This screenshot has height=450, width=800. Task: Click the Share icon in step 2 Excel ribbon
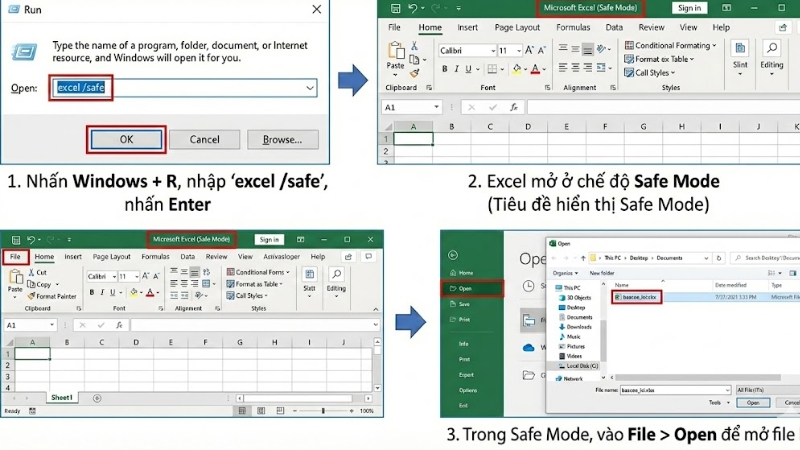click(783, 28)
